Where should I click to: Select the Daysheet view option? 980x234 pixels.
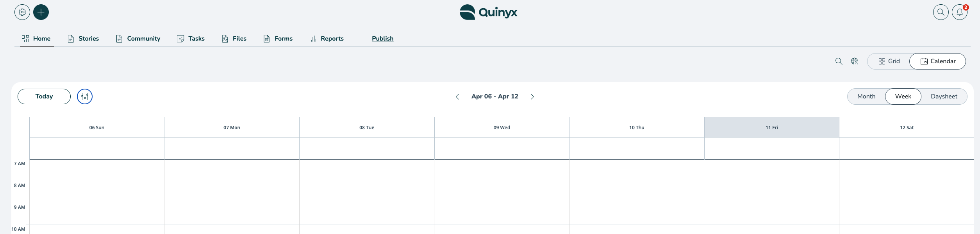point(944,96)
